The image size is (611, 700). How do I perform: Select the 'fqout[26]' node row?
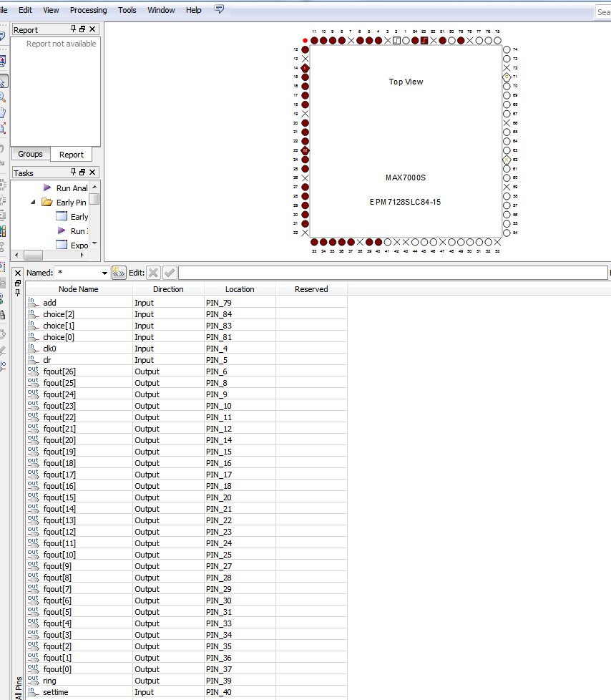pos(187,371)
